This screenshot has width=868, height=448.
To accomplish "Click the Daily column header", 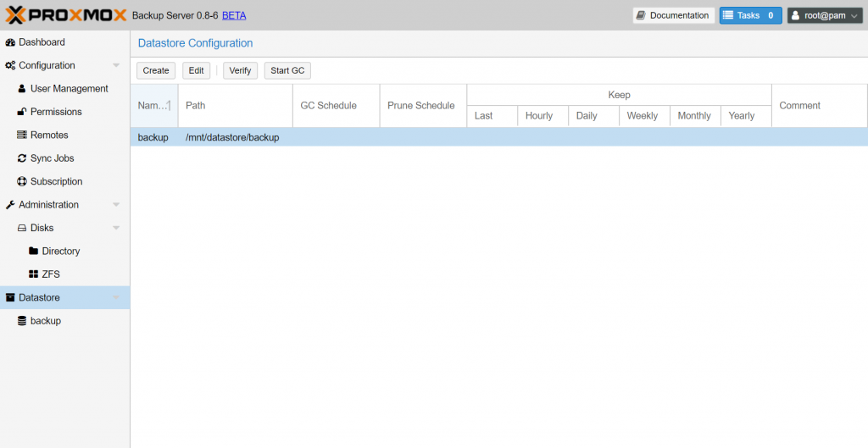I will point(593,116).
